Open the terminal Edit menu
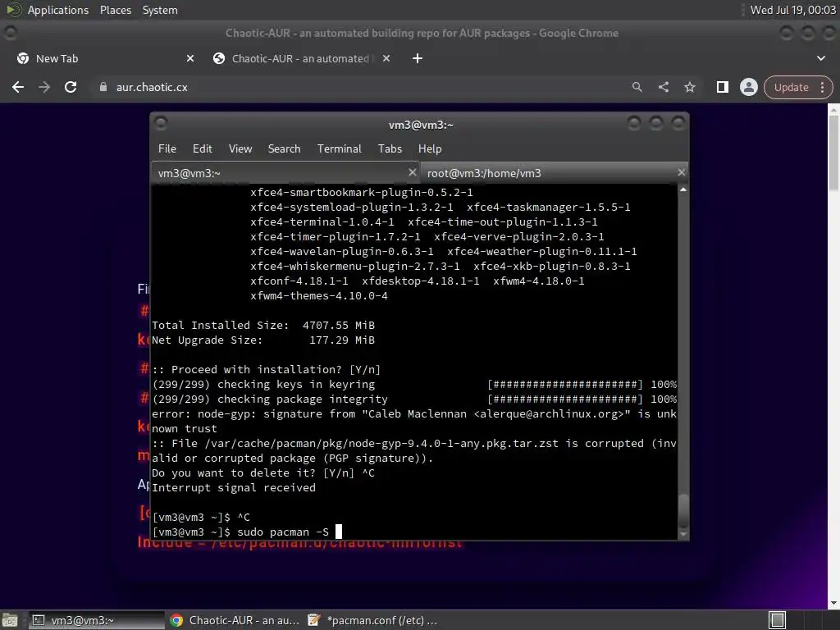This screenshot has width=840, height=630. pyautogui.click(x=202, y=149)
